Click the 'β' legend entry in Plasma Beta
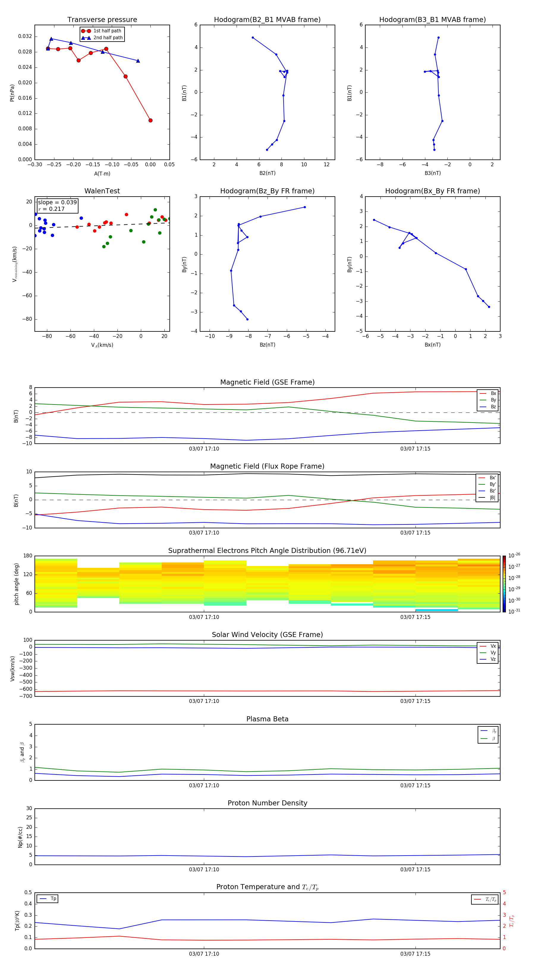535x980 pixels. click(x=488, y=739)
